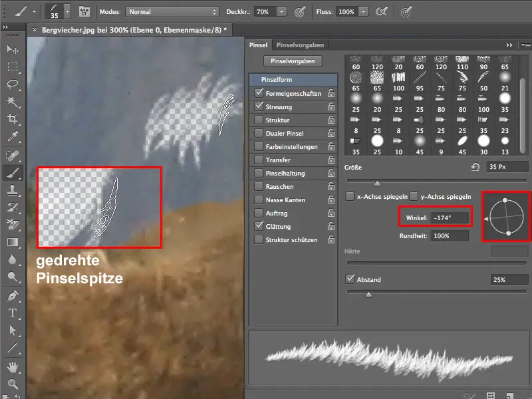The width and height of the screenshot is (532, 399).
Task: Open the tool preset picker arrow
Action: click(34, 12)
